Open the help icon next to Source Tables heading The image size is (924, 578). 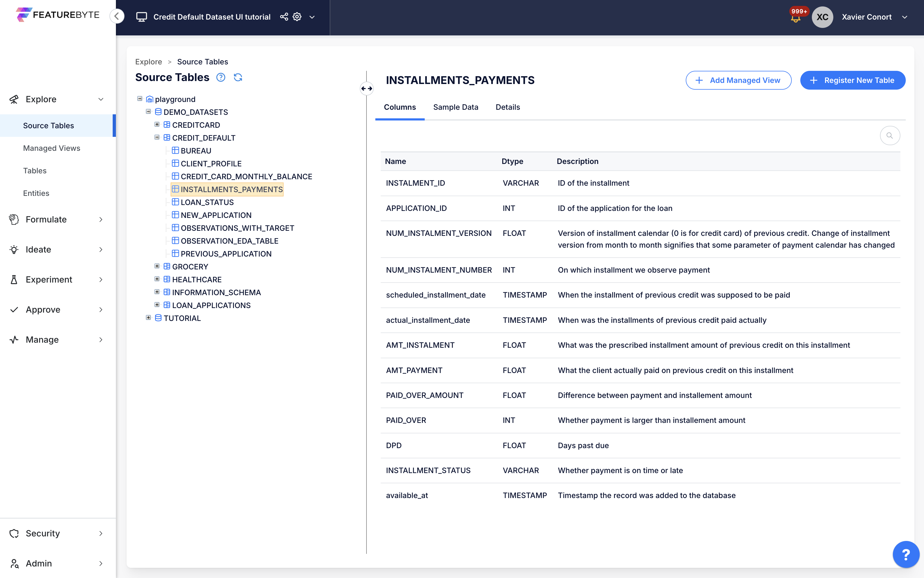[221, 78]
